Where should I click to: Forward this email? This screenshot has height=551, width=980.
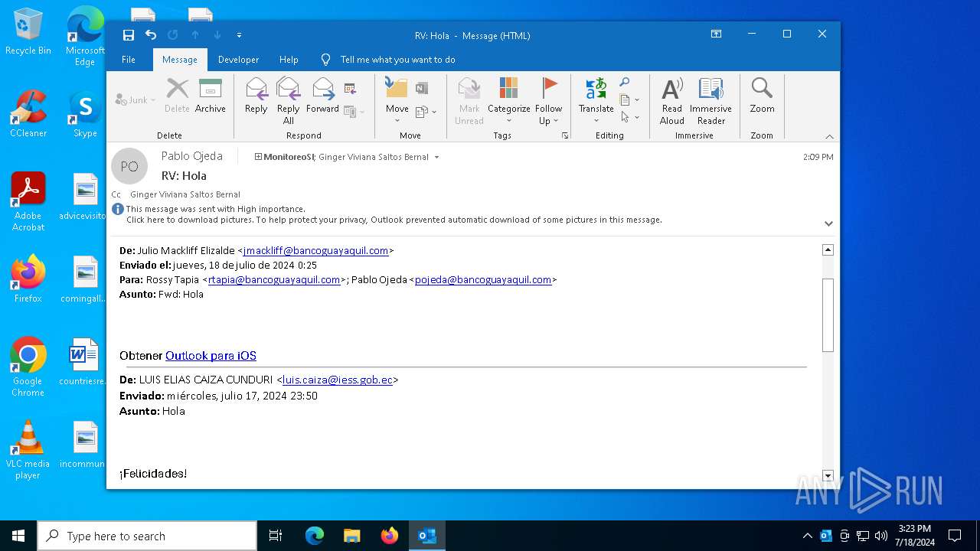click(322, 96)
